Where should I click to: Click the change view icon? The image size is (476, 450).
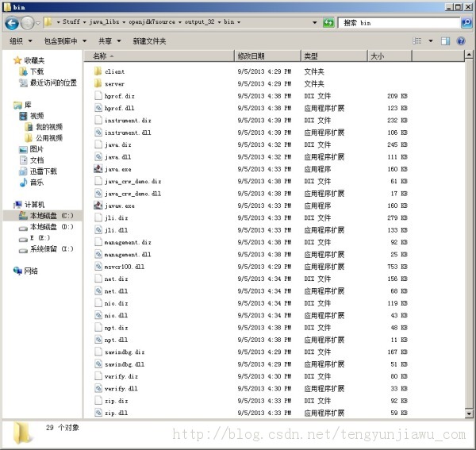coord(417,41)
